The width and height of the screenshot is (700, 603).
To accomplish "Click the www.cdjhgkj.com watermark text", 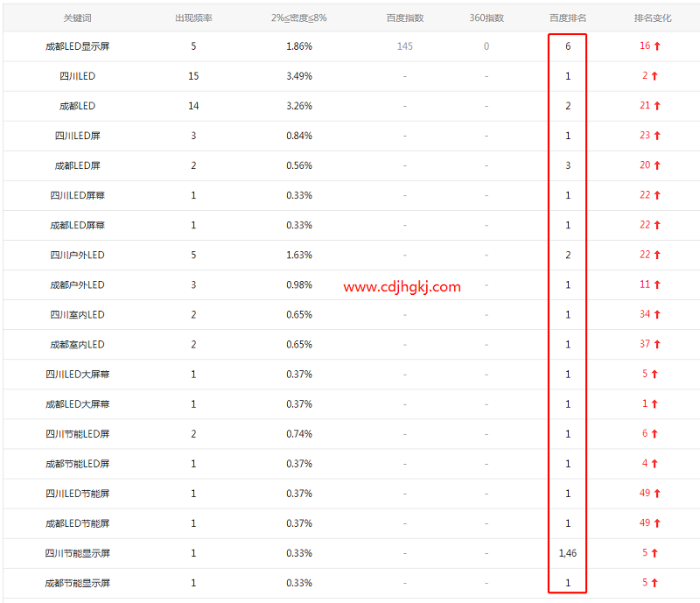I will pos(402,286).
